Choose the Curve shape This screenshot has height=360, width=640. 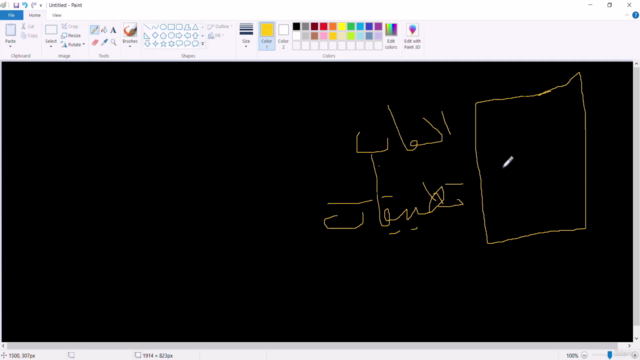(155, 27)
